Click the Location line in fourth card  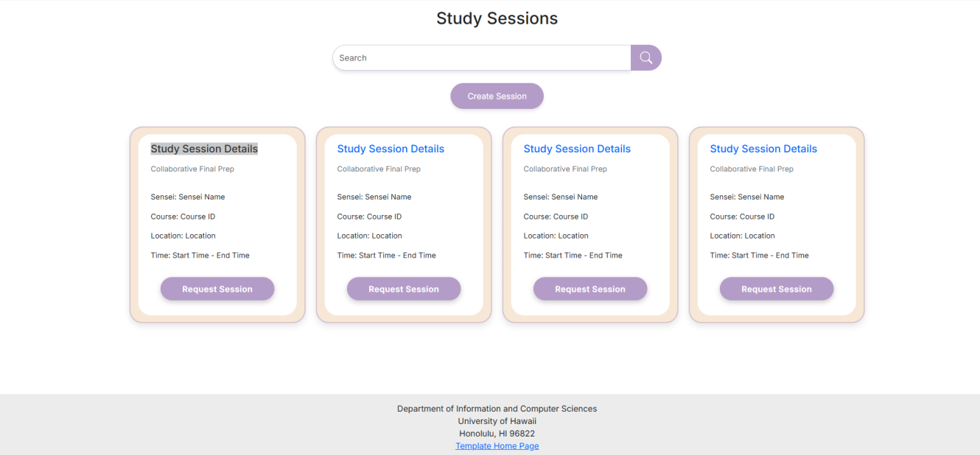click(742, 236)
